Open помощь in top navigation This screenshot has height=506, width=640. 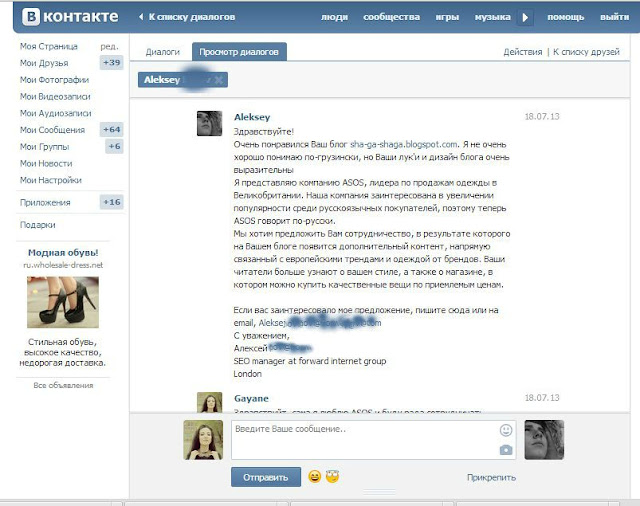pos(566,17)
